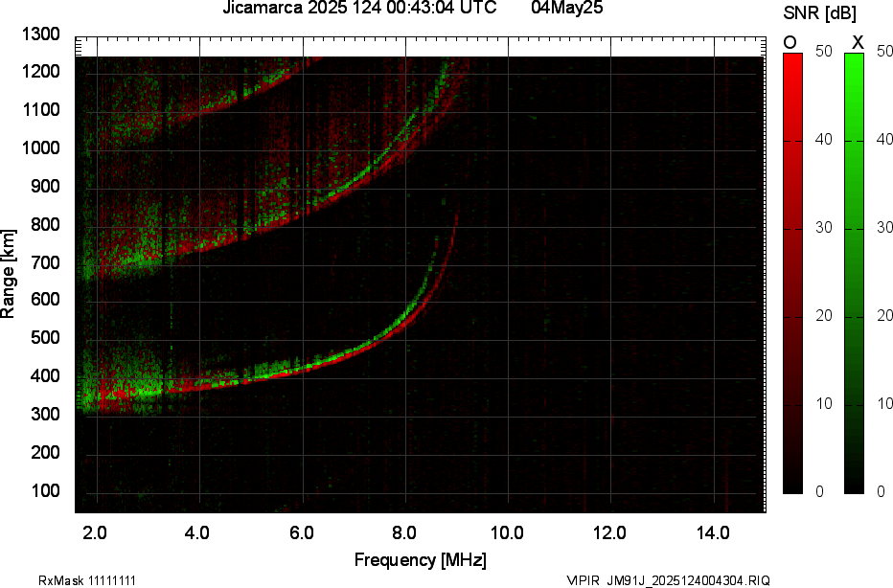Select the 'RxMask 11111111' footer text

tap(87, 580)
